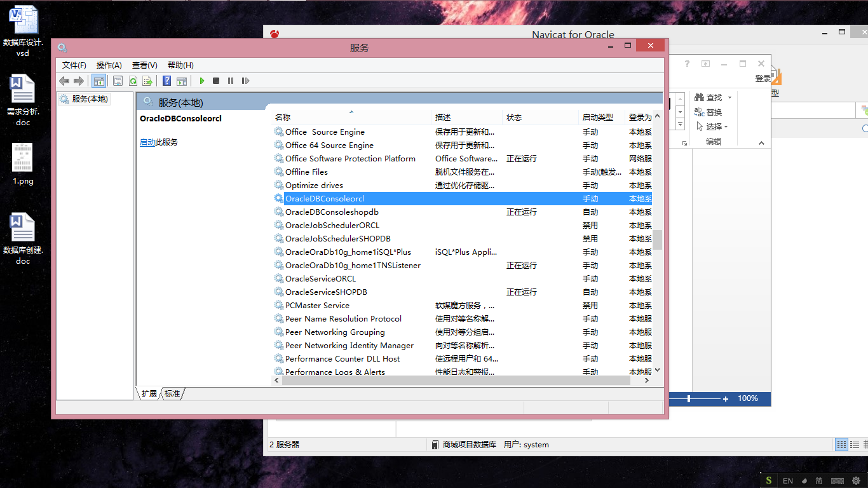Select the Performance Counter DLL Host service
The width and height of the screenshot is (868, 488).
click(x=463, y=358)
